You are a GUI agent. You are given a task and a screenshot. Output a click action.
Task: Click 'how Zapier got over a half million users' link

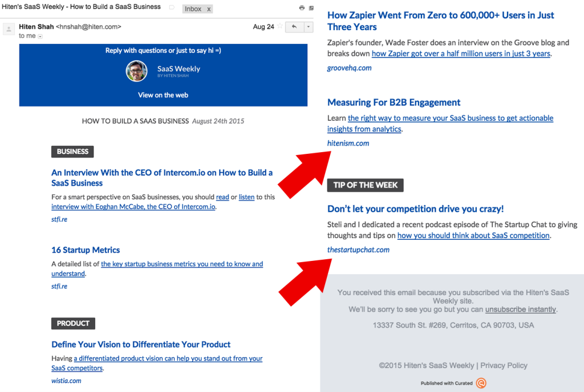461,54
